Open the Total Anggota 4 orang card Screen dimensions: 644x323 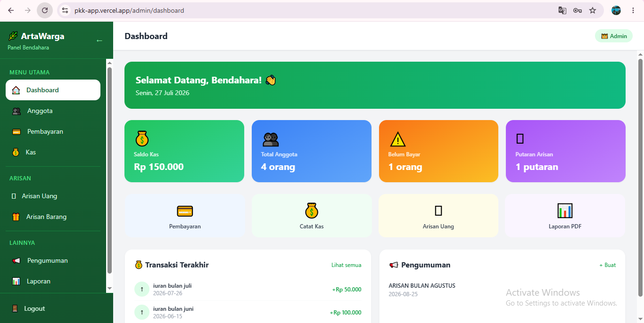pos(312,151)
